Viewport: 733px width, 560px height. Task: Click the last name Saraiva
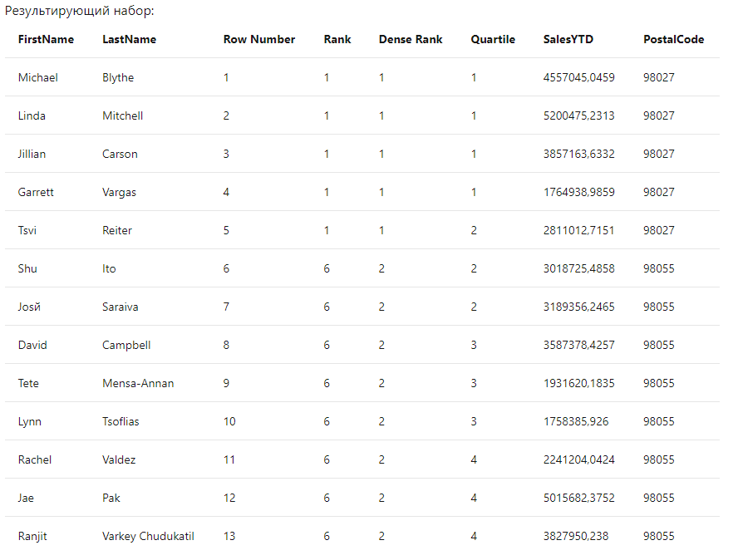click(121, 307)
